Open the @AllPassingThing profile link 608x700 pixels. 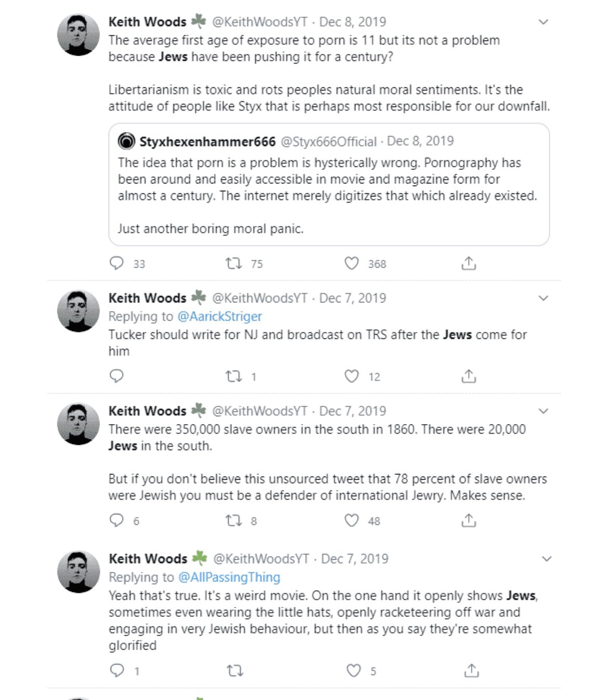click(229, 577)
